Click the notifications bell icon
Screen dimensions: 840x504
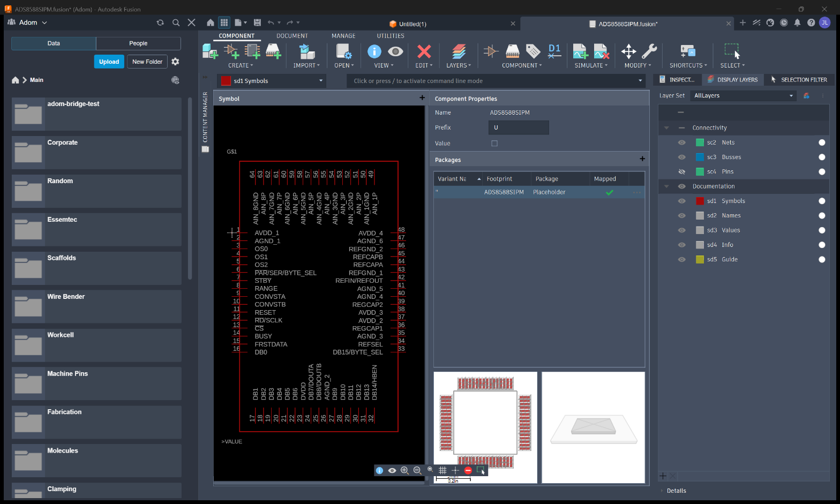pyautogui.click(x=797, y=22)
